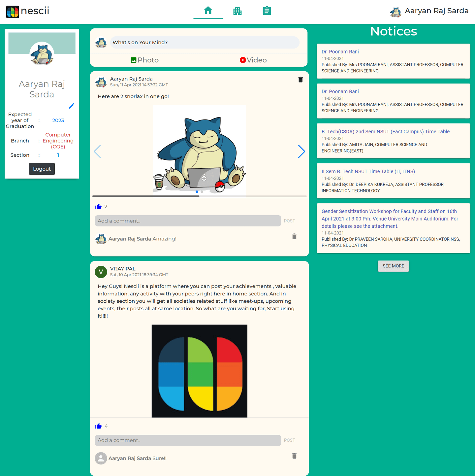The image size is (475, 476).
Task: Open the snorlax image in post
Action: (x=200, y=150)
